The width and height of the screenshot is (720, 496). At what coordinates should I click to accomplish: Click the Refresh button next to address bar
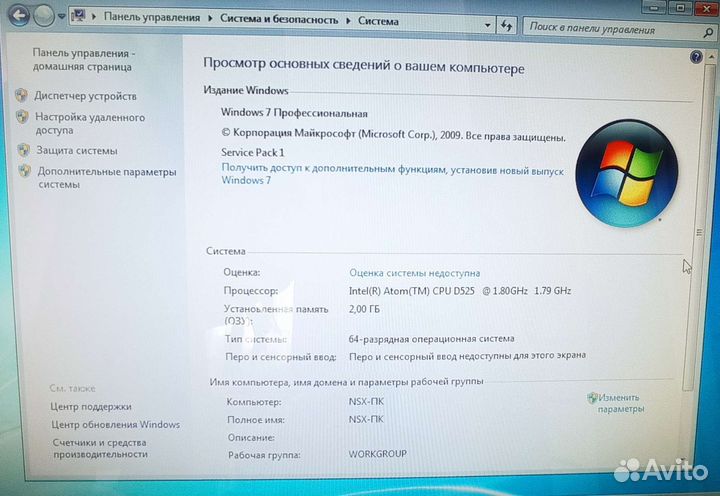click(506, 26)
